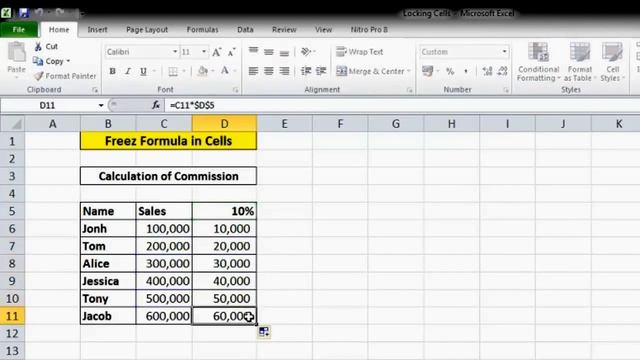The height and width of the screenshot is (360, 640).
Task: Select column D header
Action: pyautogui.click(x=224, y=124)
